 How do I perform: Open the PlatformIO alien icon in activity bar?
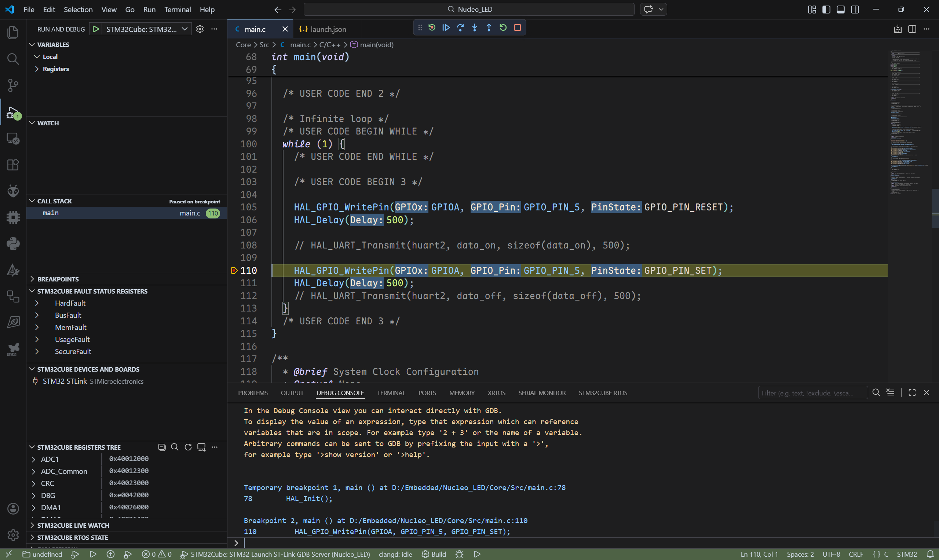[13, 191]
